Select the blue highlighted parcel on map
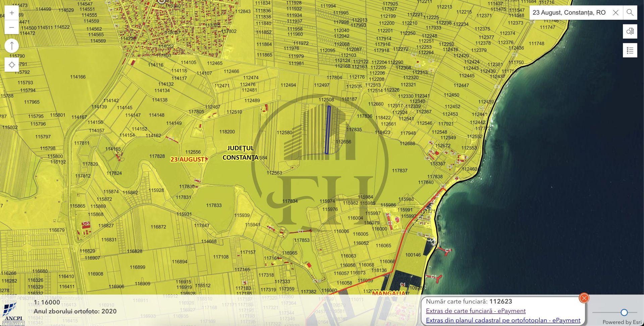 click(x=328, y=130)
